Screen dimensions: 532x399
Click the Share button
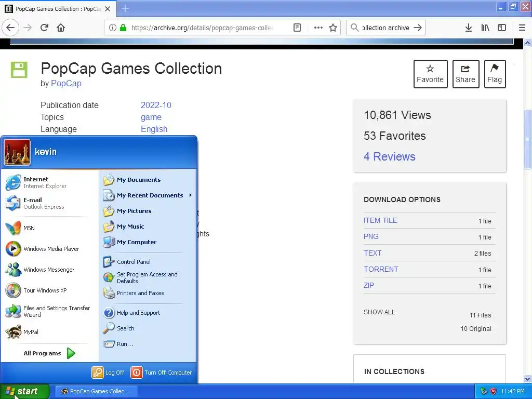465,74
